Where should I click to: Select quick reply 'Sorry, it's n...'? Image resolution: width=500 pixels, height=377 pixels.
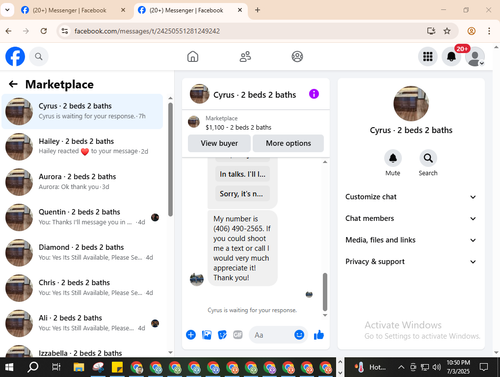point(242,194)
